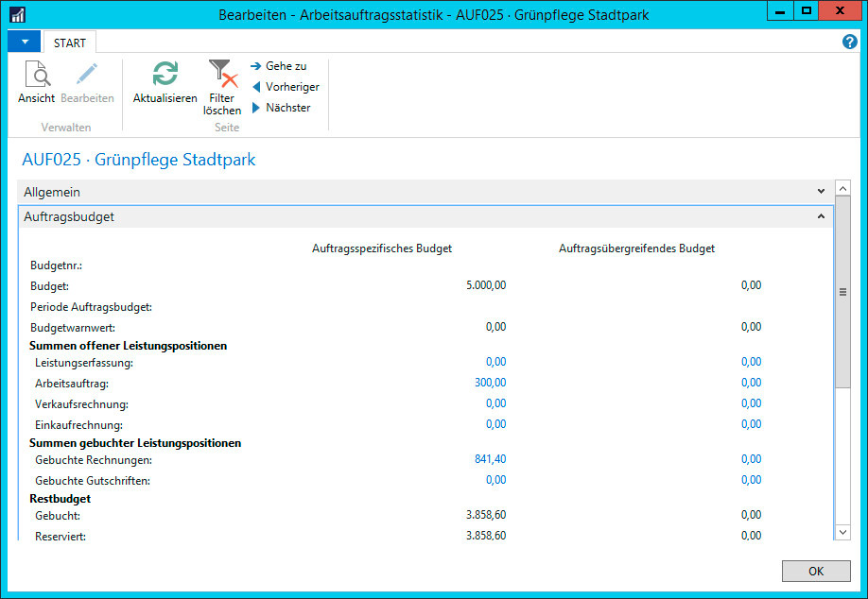Go to Vorheriger record
The height and width of the screenshot is (599, 868).
(256, 87)
